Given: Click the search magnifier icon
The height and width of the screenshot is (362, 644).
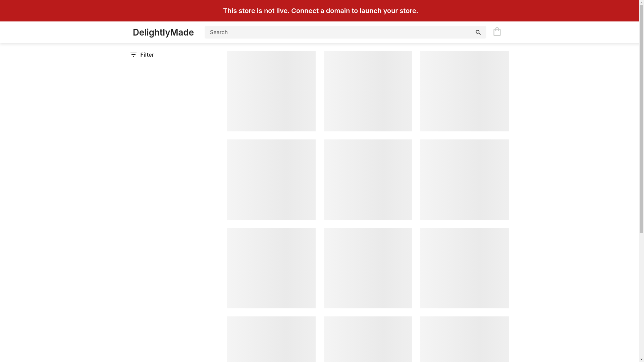Looking at the screenshot, I should pyautogui.click(x=478, y=33).
